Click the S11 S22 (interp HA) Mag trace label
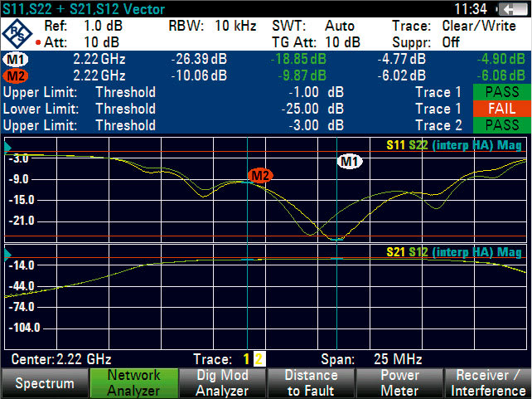532x399 pixels. tap(454, 145)
